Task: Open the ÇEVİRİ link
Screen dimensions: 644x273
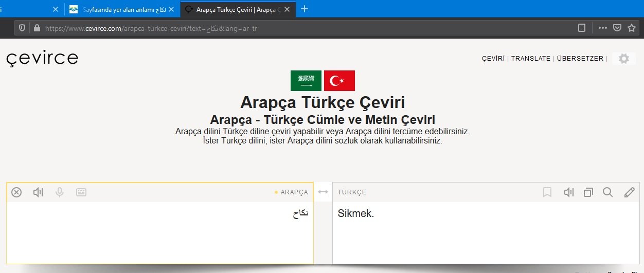Action: [493, 59]
